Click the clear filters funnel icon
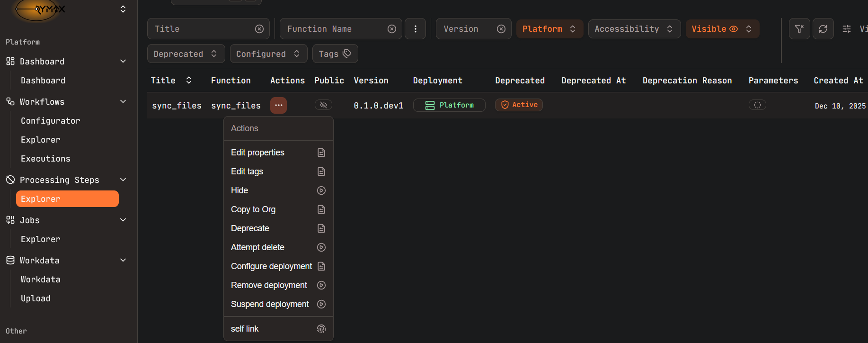The width and height of the screenshot is (868, 343). coord(799,29)
